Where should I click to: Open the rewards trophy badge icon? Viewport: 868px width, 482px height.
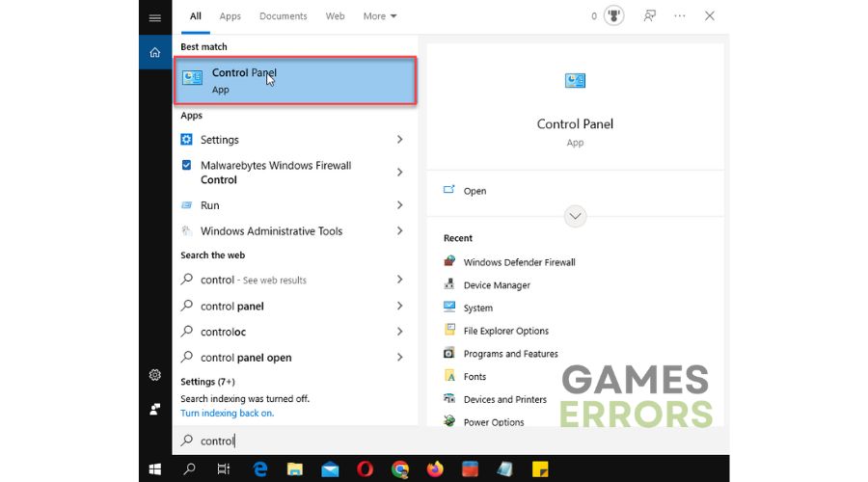[x=613, y=16]
